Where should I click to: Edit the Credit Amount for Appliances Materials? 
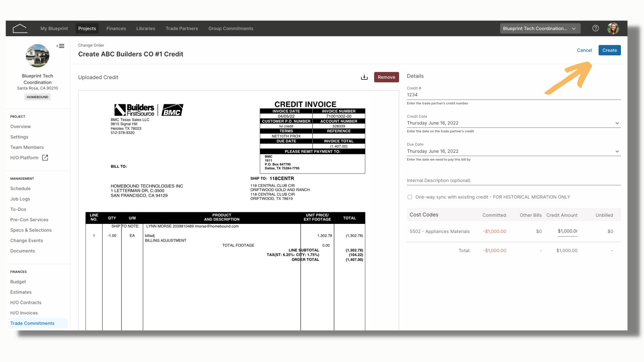567,231
